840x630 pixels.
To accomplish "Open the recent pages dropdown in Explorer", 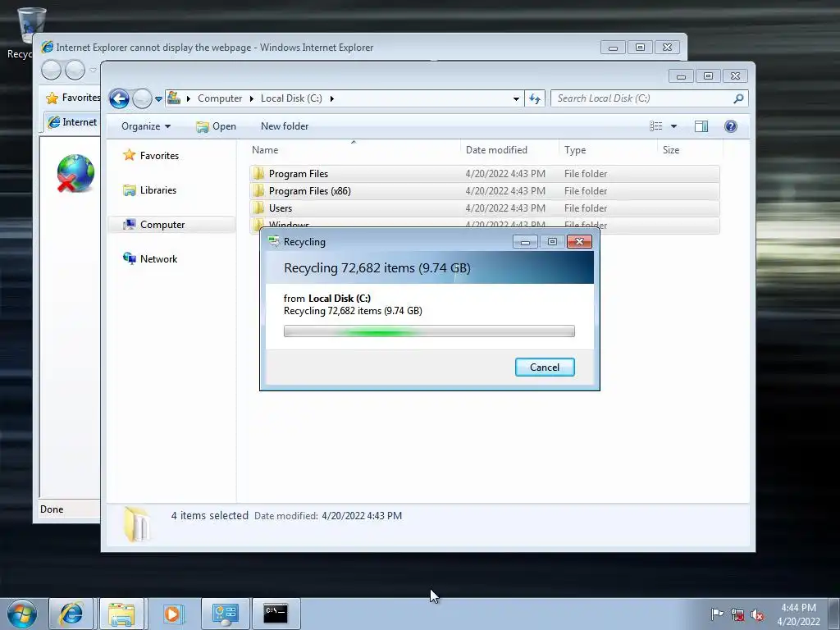I will click(x=158, y=99).
